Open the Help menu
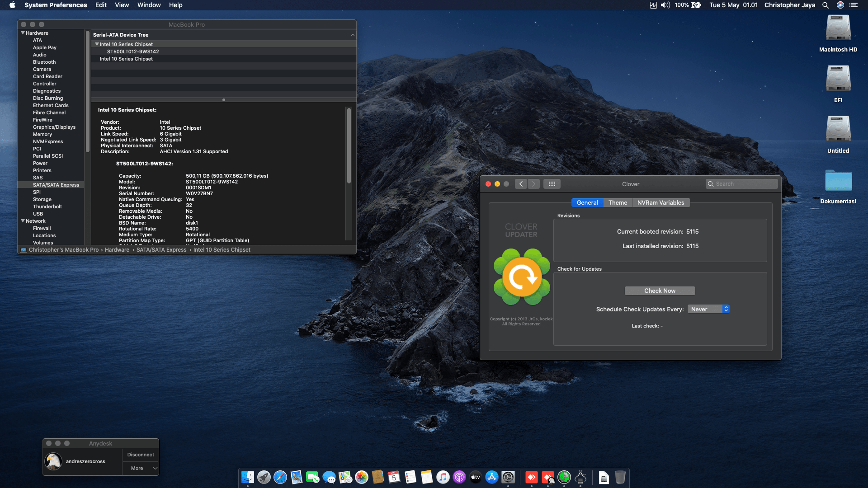Image resolution: width=868 pixels, height=488 pixels. (x=175, y=5)
